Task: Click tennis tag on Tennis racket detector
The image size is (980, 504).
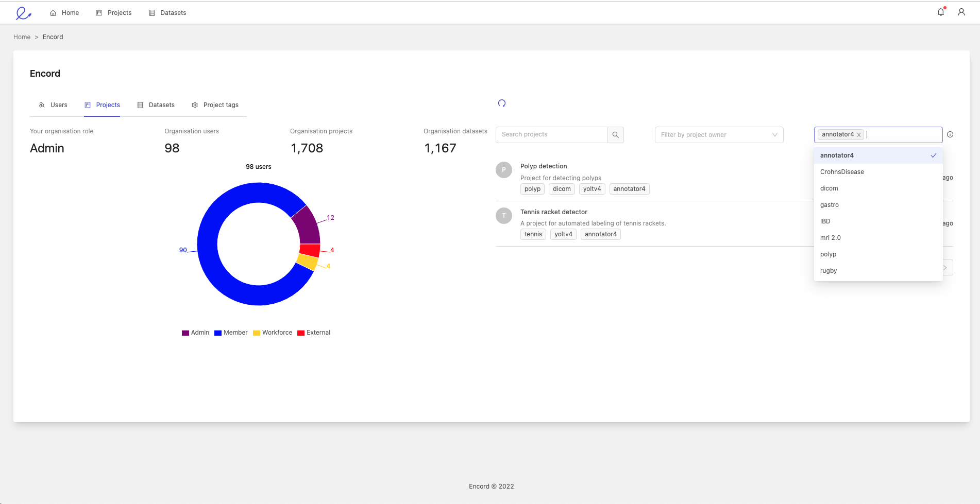Action: coord(533,234)
